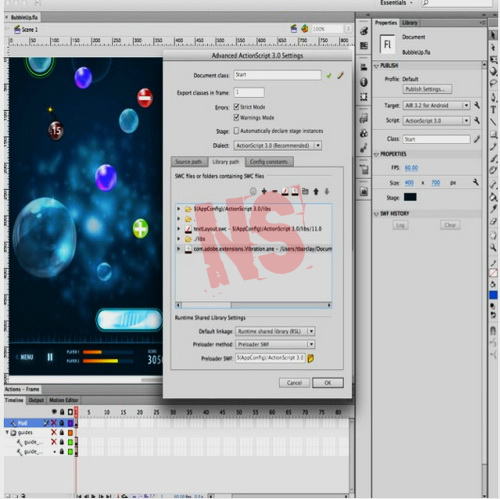Click the Browse to Native Extension file icon
The image size is (500, 499).
click(x=295, y=191)
